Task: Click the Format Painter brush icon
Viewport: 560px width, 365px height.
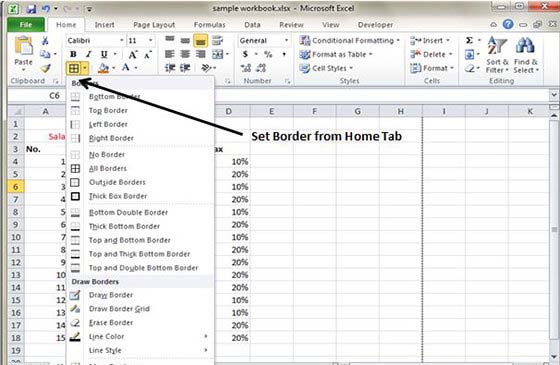Action: click(x=45, y=68)
